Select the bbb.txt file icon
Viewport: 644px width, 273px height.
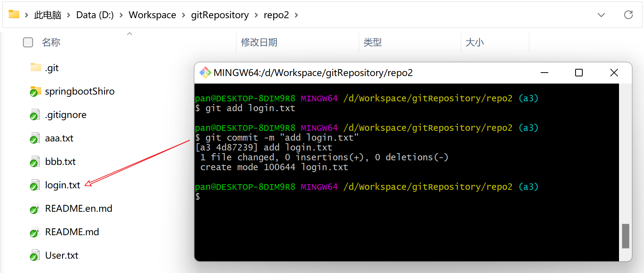(35, 162)
